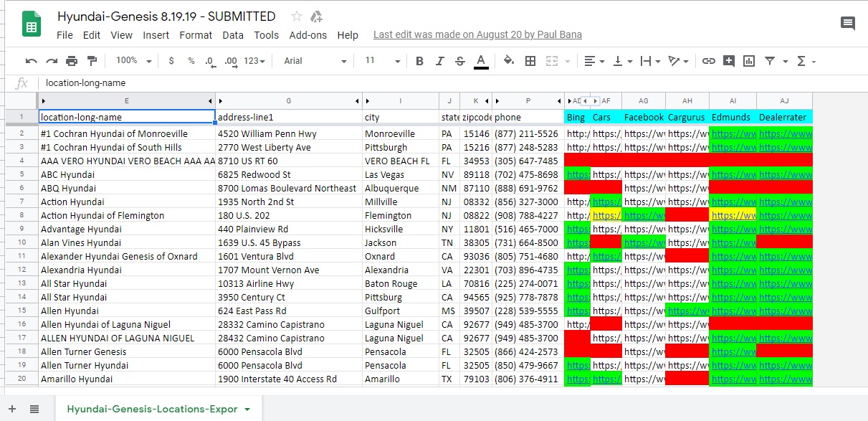Click the document title Hyundai-Genesis 8.19.19
Screen dimensions: 868x421
click(166, 16)
